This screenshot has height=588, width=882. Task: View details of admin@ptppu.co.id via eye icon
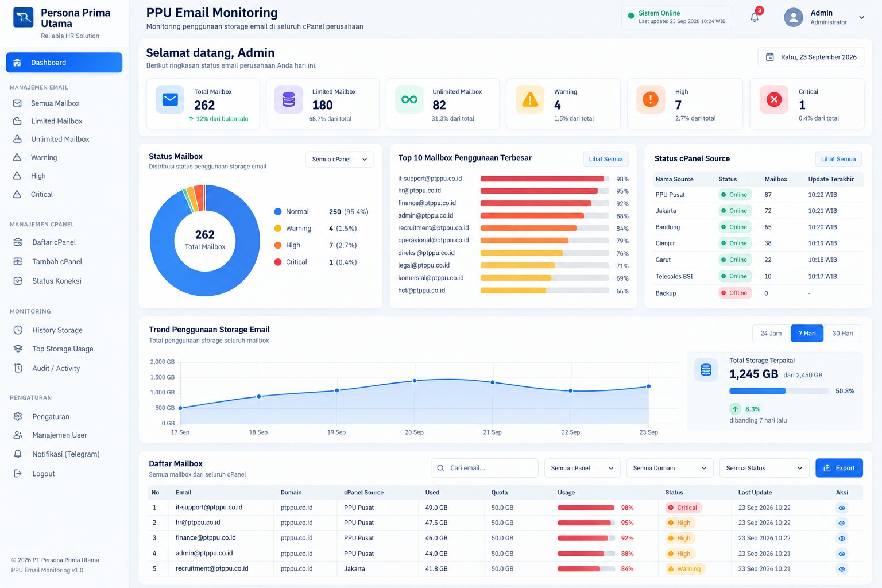click(x=842, y=554)
